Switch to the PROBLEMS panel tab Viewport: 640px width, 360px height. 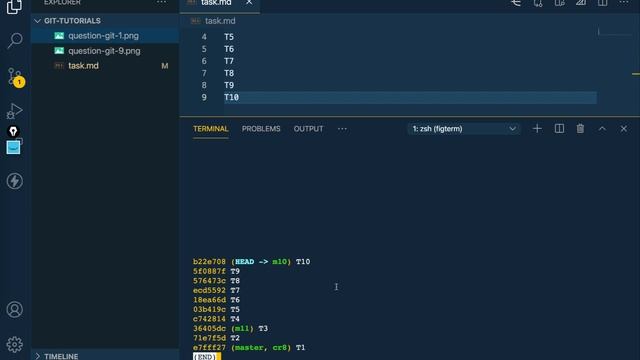(261, 129)
